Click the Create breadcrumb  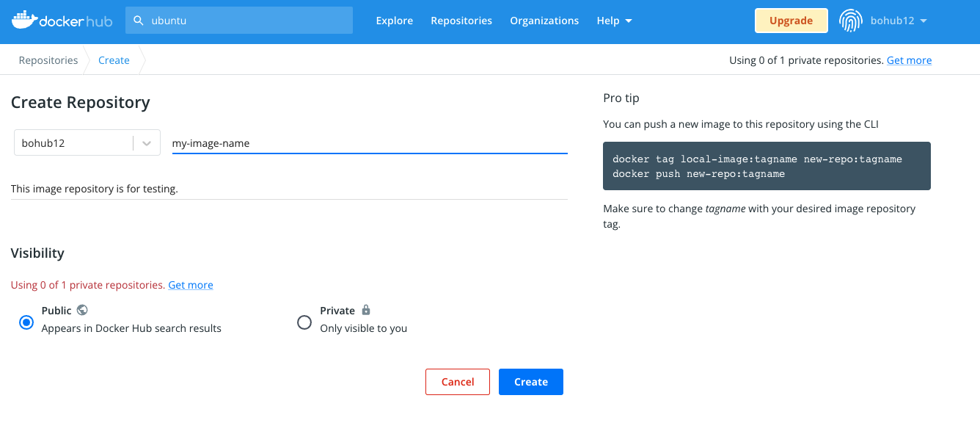tap(114, 60)
